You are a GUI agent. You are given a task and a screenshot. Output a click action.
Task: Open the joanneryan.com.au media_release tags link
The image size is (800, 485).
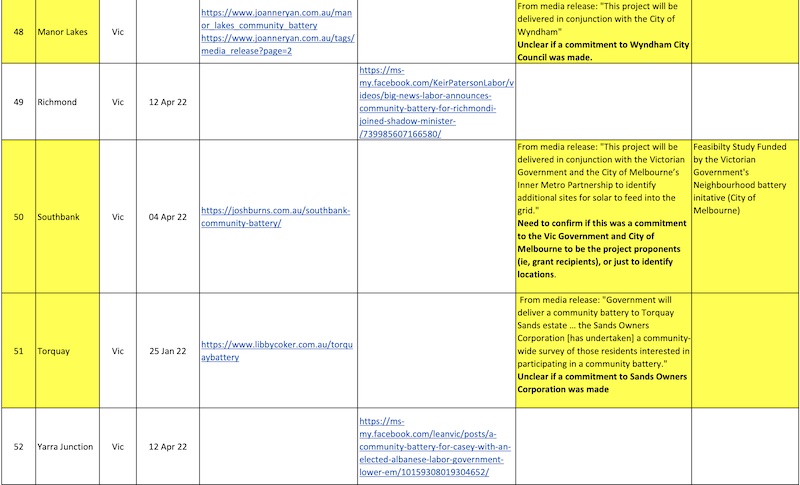(x=277, y=44)
